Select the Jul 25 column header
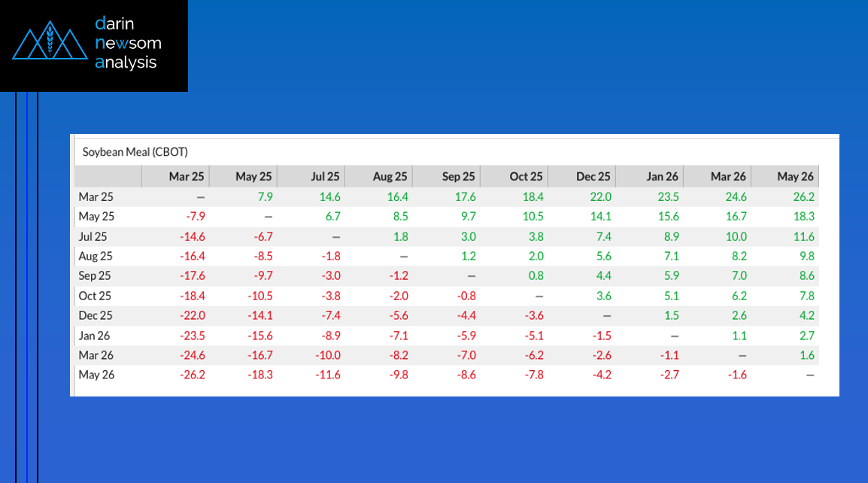The image size is (868, 483). 325,177
